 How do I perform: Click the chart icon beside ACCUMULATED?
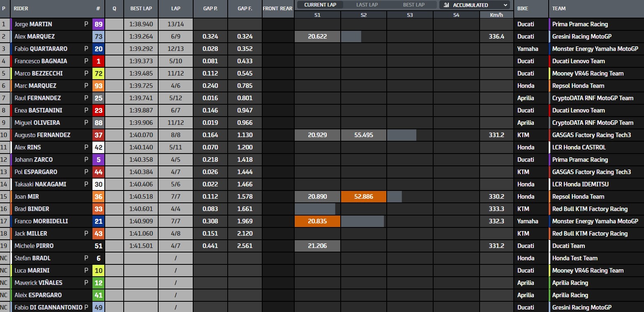tap(446, 5)
